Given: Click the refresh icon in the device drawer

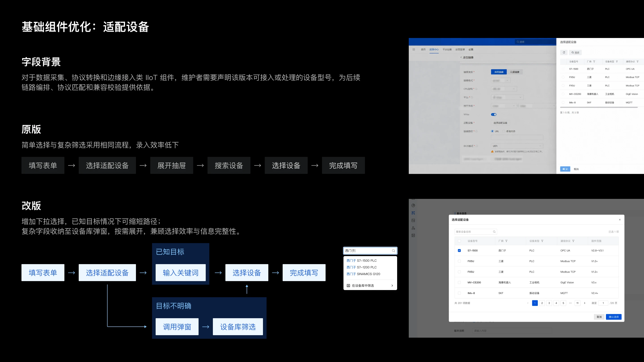Looking at the screenshot, I should 564,53.
